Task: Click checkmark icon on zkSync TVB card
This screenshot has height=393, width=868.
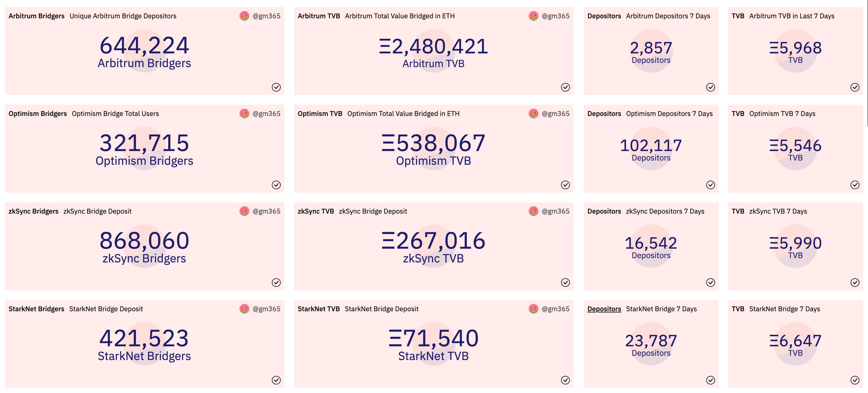Action: (x=565, y=282)
